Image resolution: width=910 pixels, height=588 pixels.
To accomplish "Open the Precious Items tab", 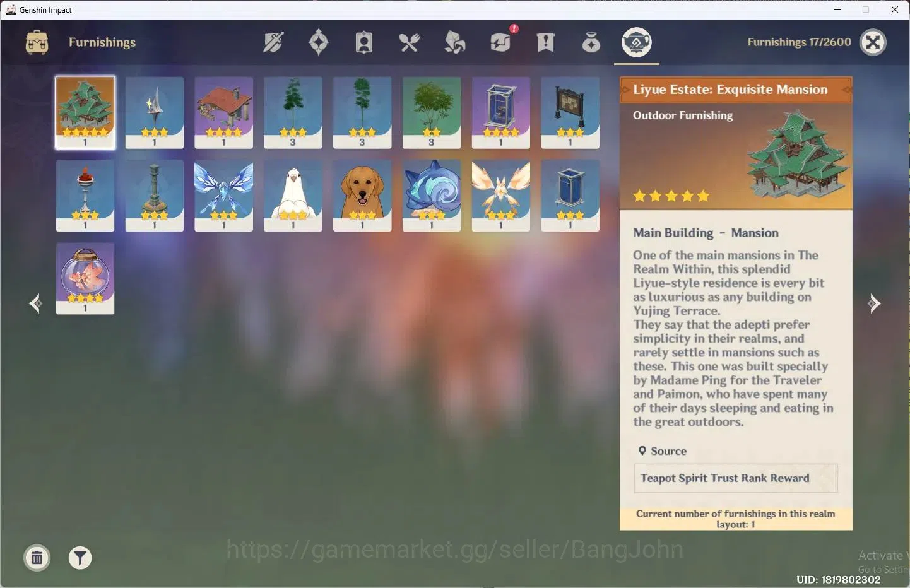I will (591, 42).
